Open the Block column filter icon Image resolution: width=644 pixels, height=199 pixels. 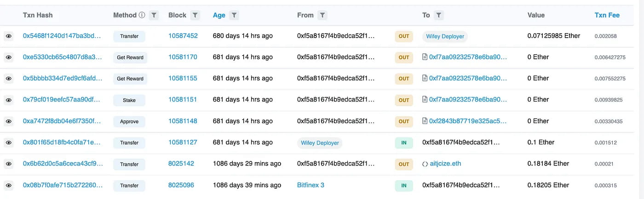pos(195,15)
